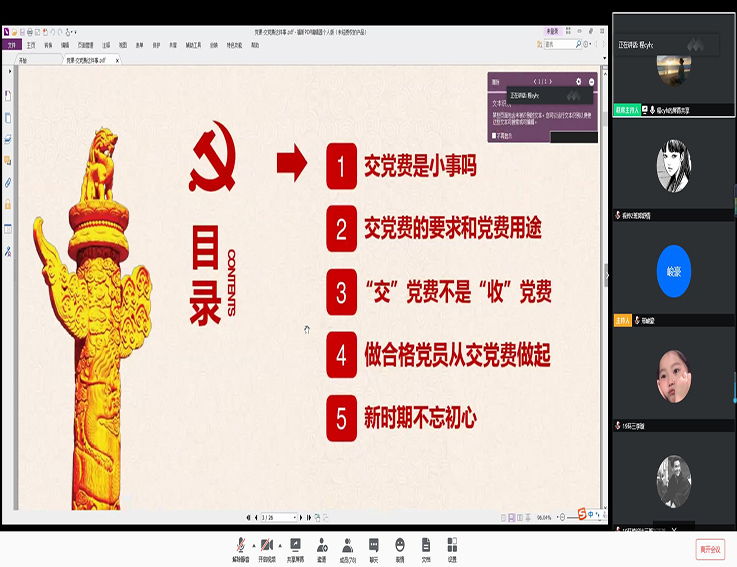Open the share screen option
Viewport: 737px width, 567px height.
point(295,550)
